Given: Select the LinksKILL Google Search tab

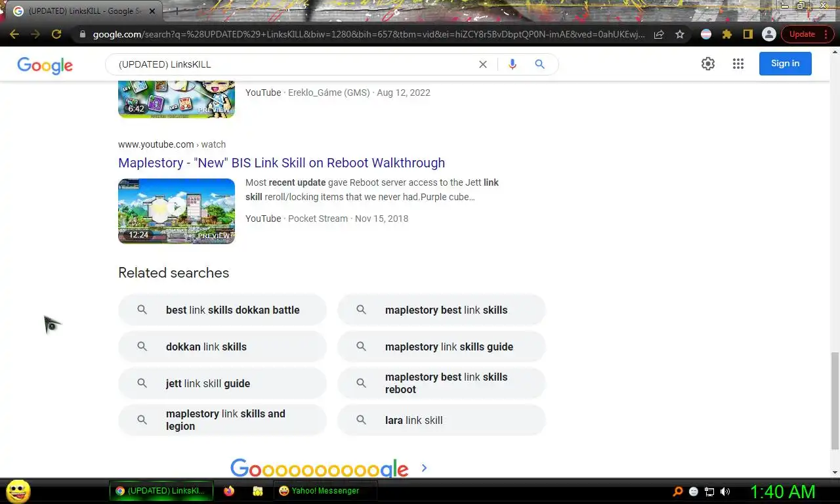Looking at the screenshot, I should pos(83,11).
